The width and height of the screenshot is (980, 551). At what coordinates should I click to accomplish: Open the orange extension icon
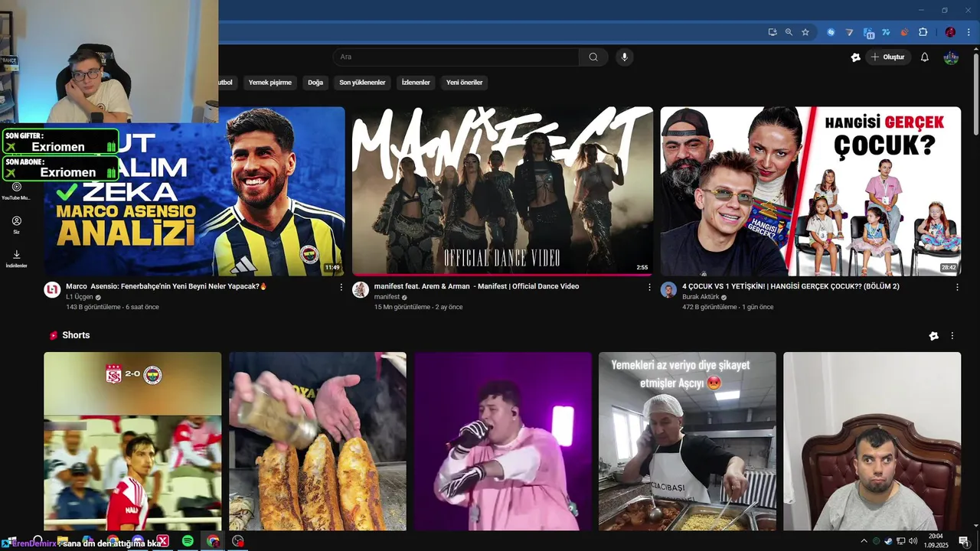tap(904, 32)
